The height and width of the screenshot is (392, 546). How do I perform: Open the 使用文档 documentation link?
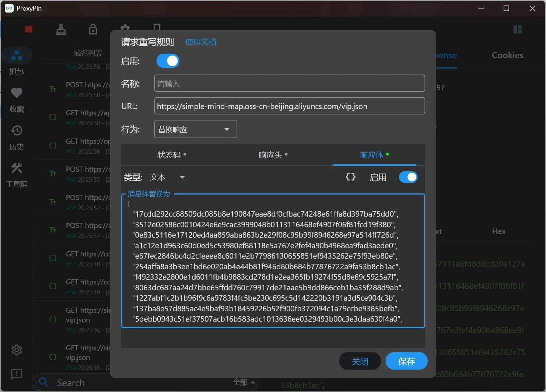coord(201,42)
